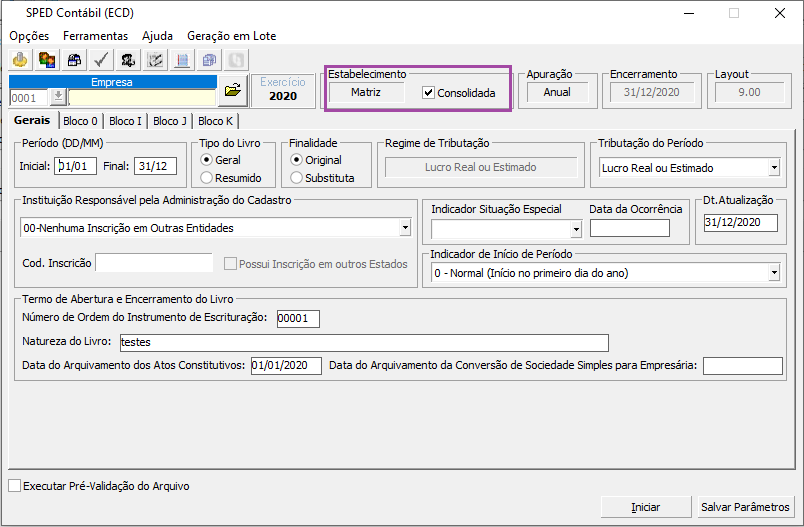This screenshot has width=804, height=527.
Task: Select Substituta finalidade radio
Action: point(296,178)
